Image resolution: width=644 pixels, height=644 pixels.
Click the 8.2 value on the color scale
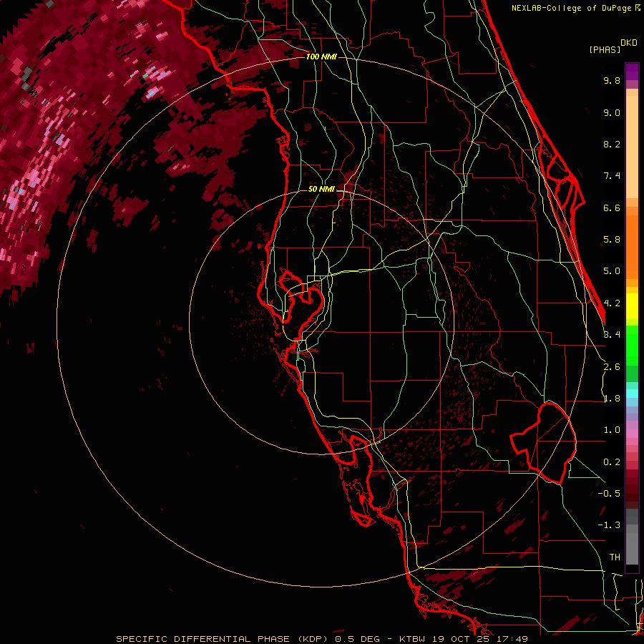click(612, 144)
